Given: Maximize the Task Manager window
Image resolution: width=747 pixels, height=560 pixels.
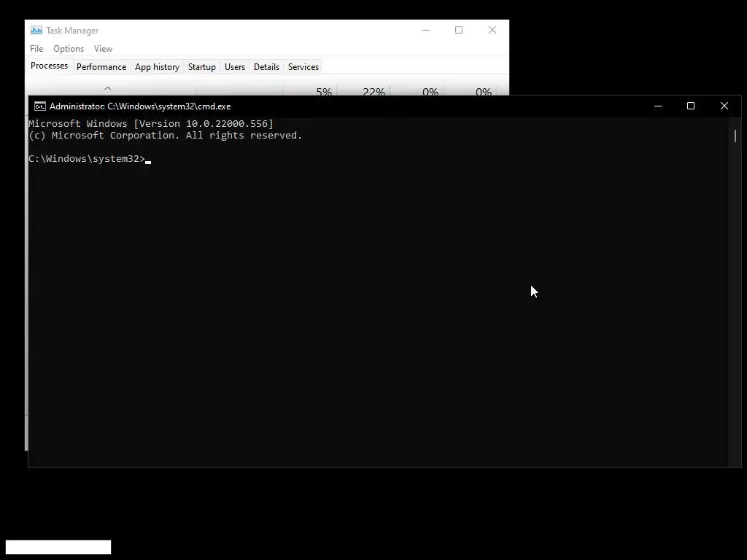Looking at the screenshot, I should (459, 30).
